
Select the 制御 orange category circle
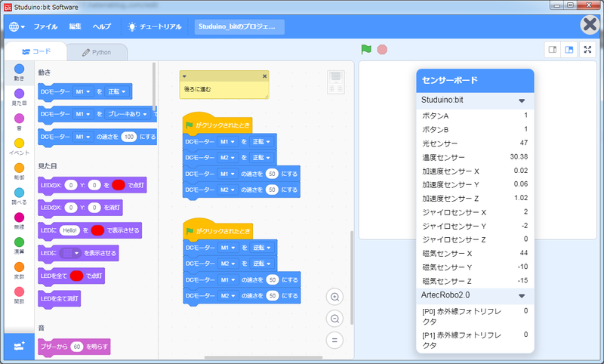[20, 168]
